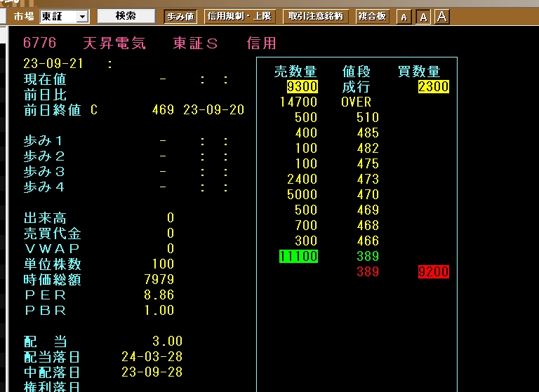Screen dimensions: 539x392
Task: Open the 歩み値 tick history
Action: point(181,17)
